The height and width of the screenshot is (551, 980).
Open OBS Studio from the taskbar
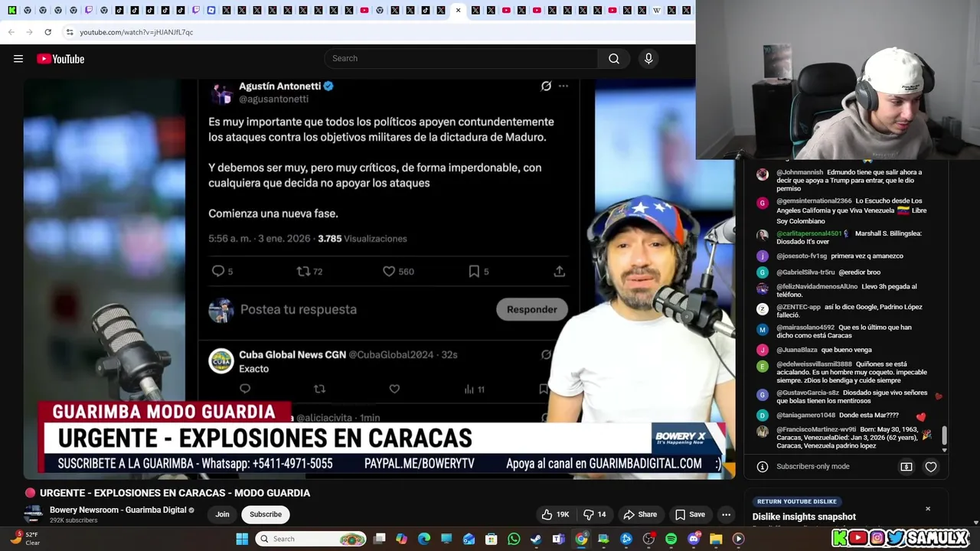pyautogui.click(x=648, y=539)
